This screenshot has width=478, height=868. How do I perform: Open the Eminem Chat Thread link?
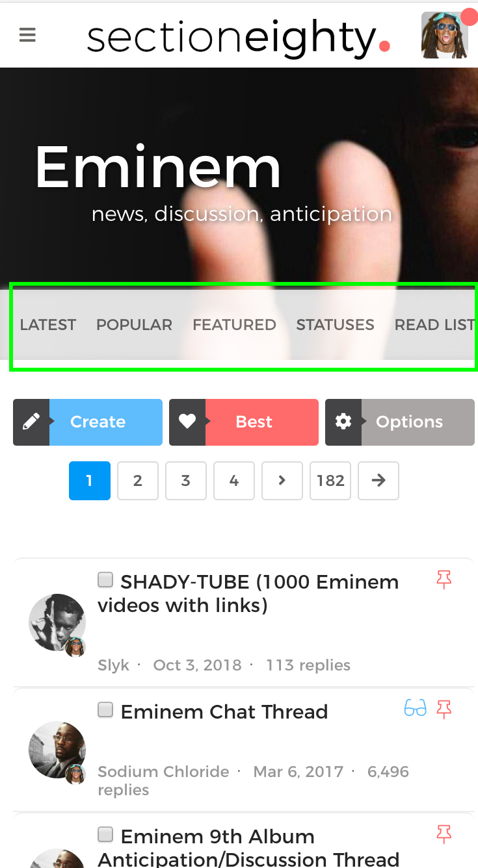(x=224, y=712)
